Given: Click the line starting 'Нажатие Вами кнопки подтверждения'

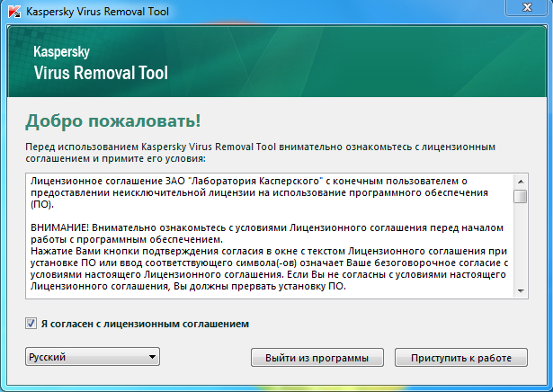Looking at the screenshot, I should click(269, 251).
